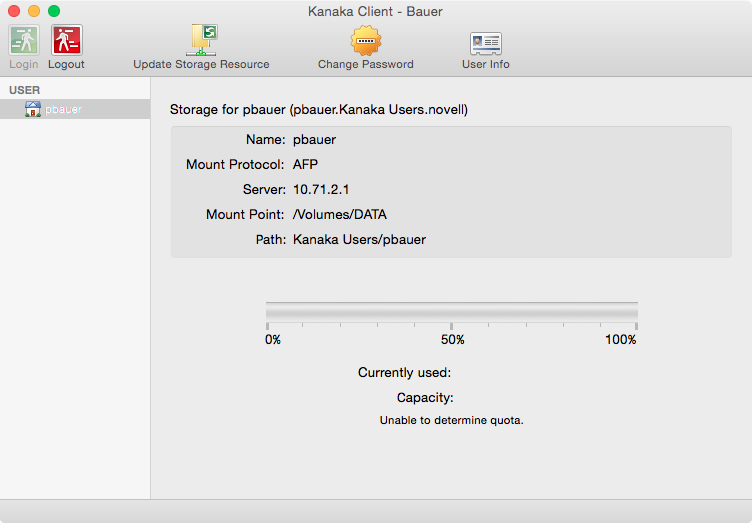Click the Update Storage Resource icon

tap(201, 40)
